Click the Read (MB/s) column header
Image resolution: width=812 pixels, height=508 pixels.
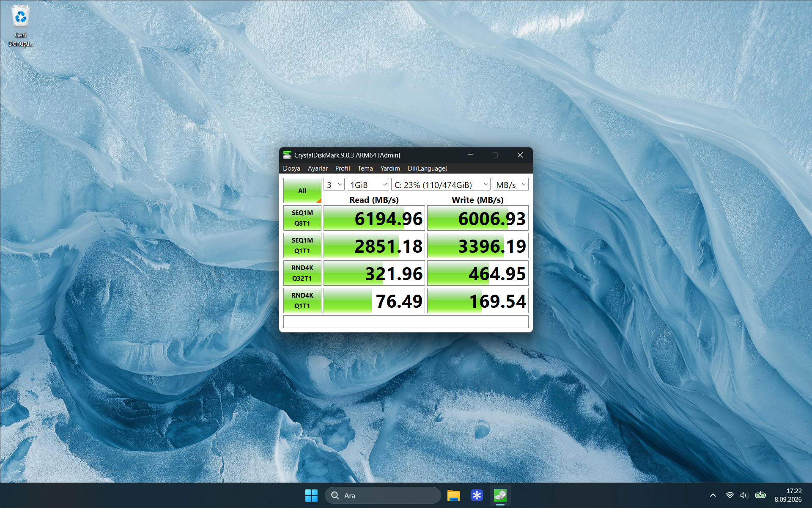tap(374, 200)
